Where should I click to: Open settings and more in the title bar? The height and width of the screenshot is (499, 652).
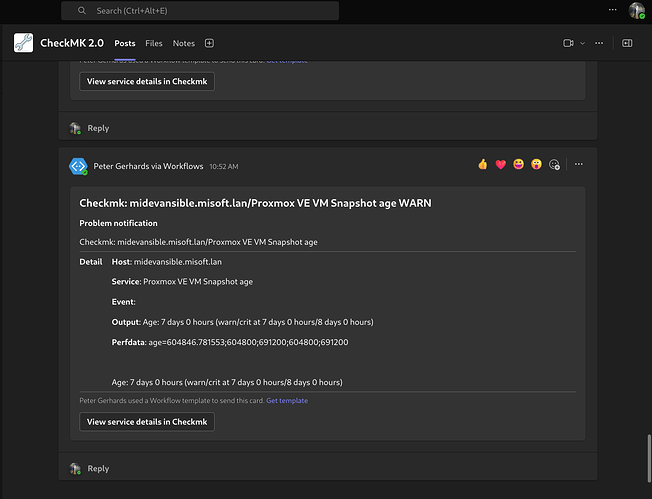point(612,10)
